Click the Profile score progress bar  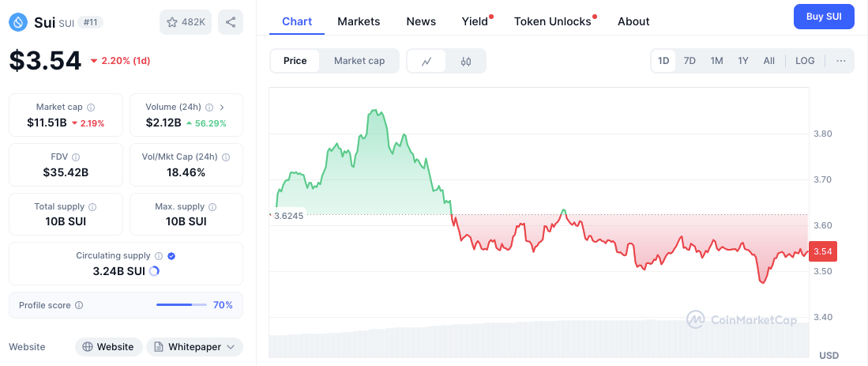click(181, 305)
